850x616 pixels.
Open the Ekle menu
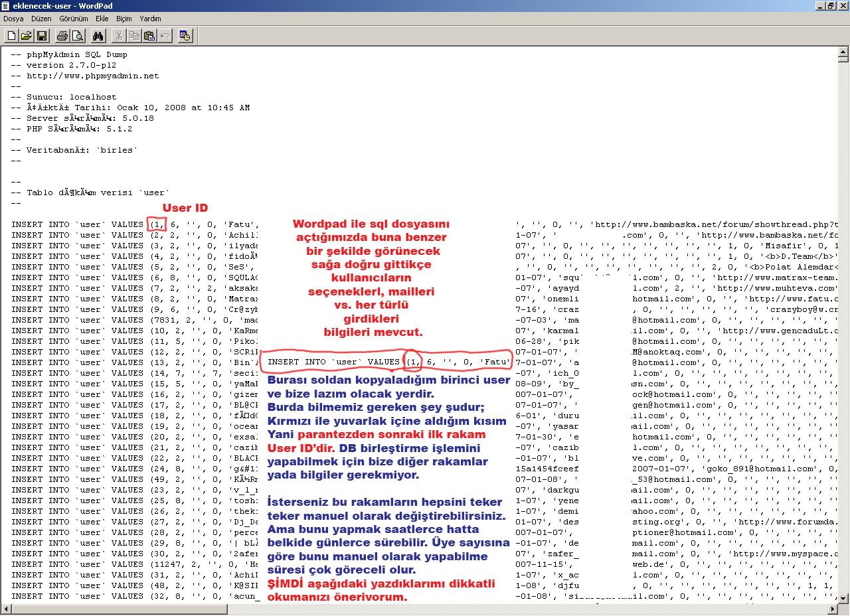point(102,19)
